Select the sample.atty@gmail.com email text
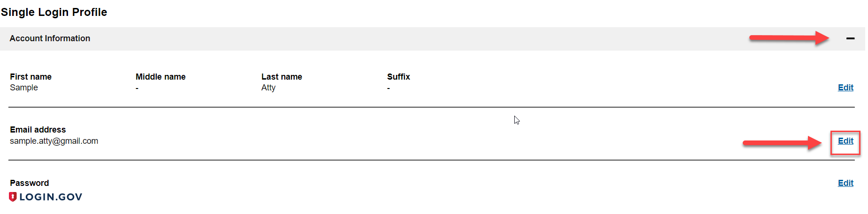The height and width of the screenshot is (214, 868). tap(54, 141)
